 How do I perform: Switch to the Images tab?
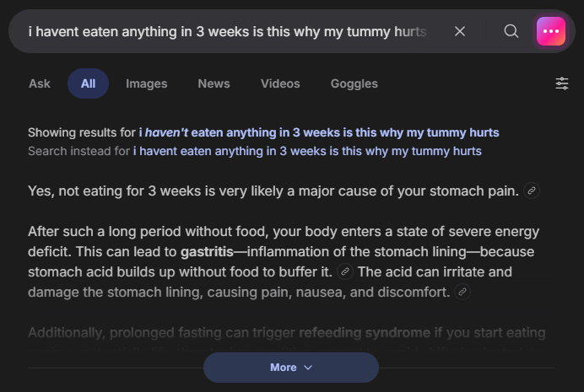click(147, 83)
